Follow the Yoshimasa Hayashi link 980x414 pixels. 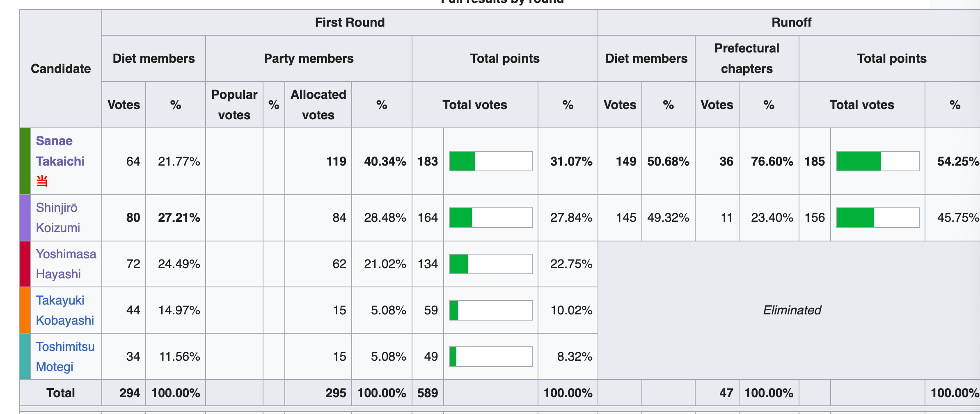pyautogui.click(x=66, y=264)
